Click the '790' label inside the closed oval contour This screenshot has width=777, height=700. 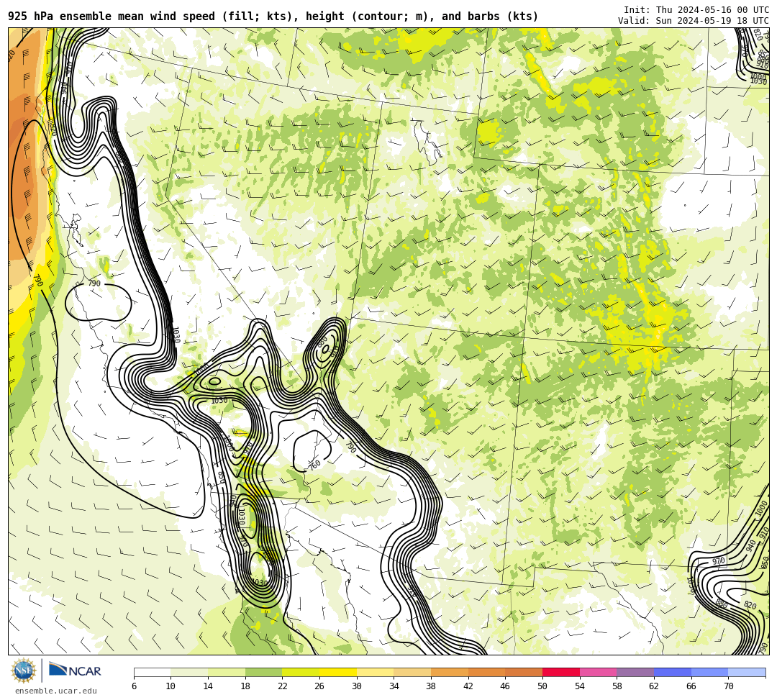point(94,283)
